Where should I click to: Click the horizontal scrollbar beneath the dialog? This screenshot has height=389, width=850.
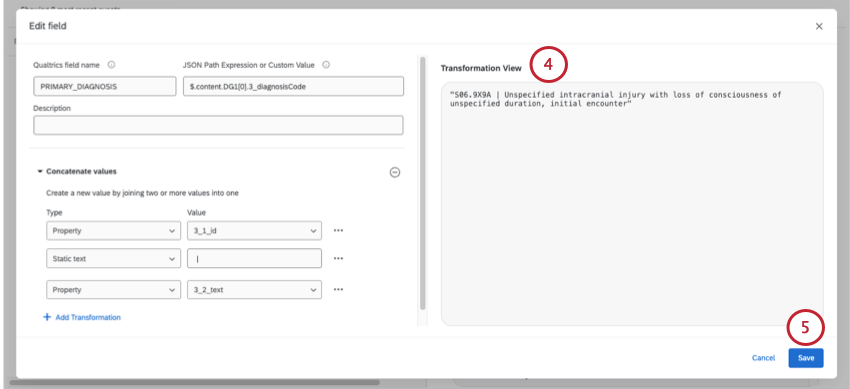point(195,382)
